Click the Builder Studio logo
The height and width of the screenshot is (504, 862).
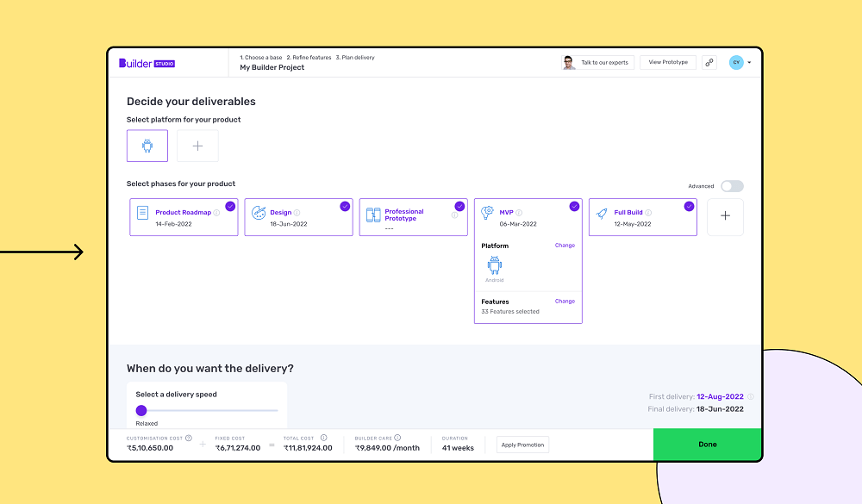point(147,63)
